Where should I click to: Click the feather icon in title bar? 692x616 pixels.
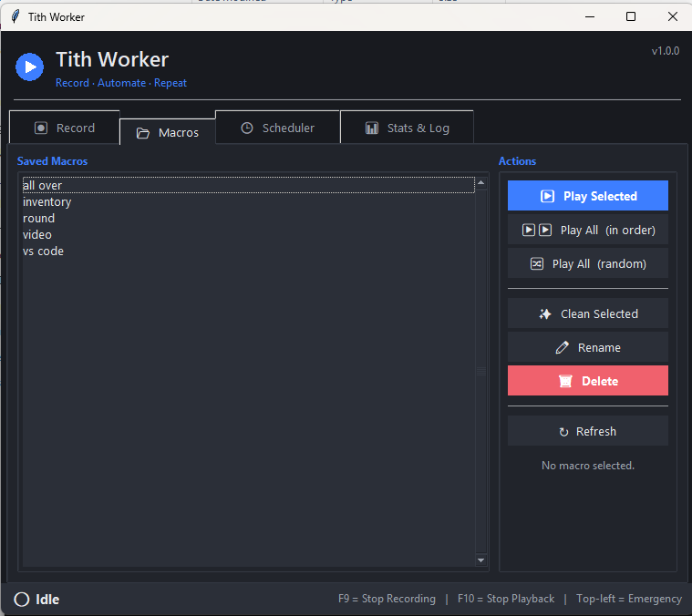tap(15, 16)
